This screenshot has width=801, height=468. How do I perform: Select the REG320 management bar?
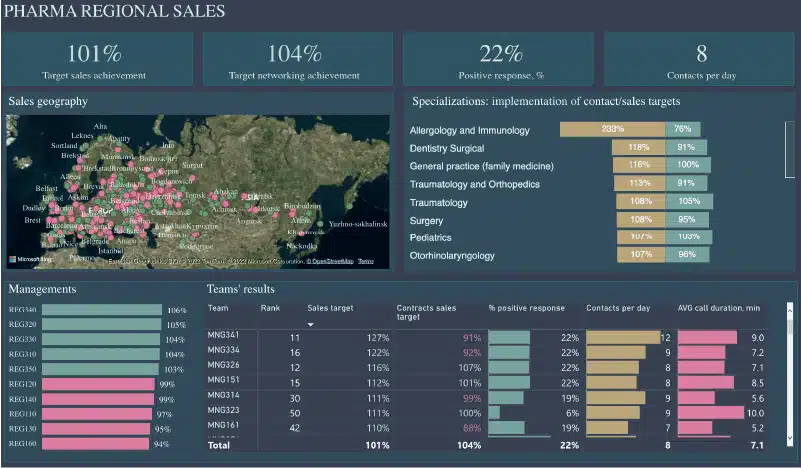click(101, 324)
